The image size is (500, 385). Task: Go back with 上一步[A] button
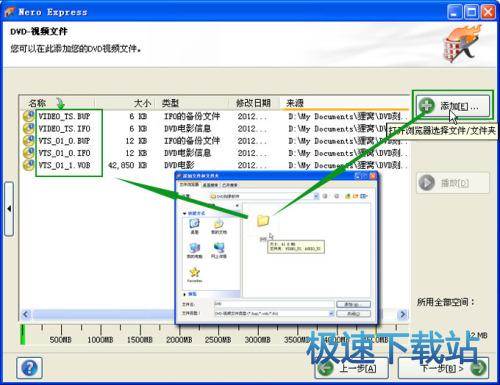point(352,368)
